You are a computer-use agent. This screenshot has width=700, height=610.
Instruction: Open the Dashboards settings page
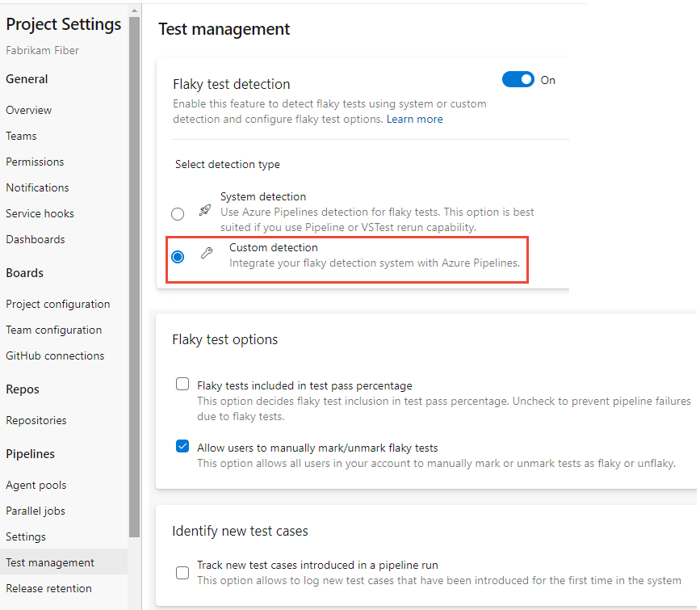click(35, 239)
